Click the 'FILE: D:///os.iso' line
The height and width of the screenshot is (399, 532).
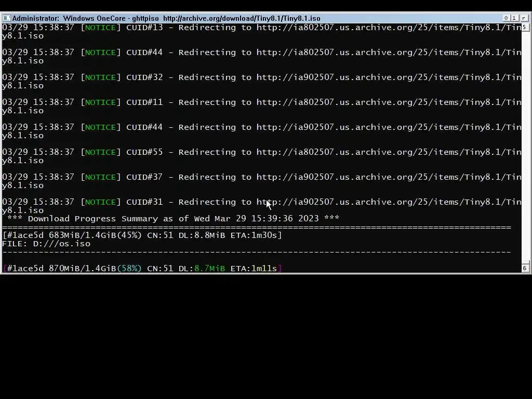click(46, 244)
